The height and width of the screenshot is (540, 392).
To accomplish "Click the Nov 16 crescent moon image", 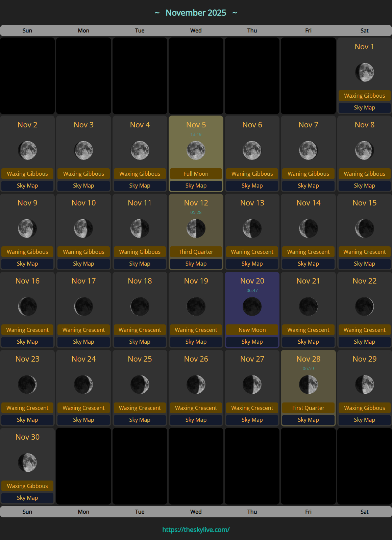I will (27, 306).
